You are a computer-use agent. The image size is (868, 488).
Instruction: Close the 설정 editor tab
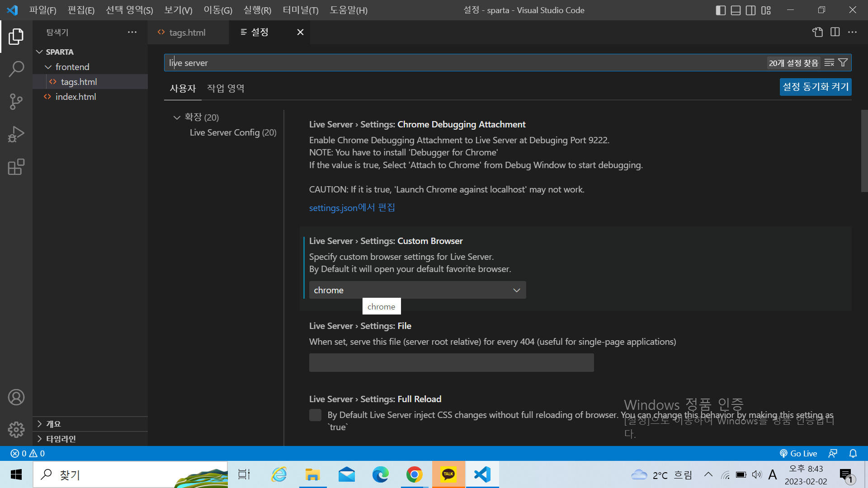(x=300, y=32)
